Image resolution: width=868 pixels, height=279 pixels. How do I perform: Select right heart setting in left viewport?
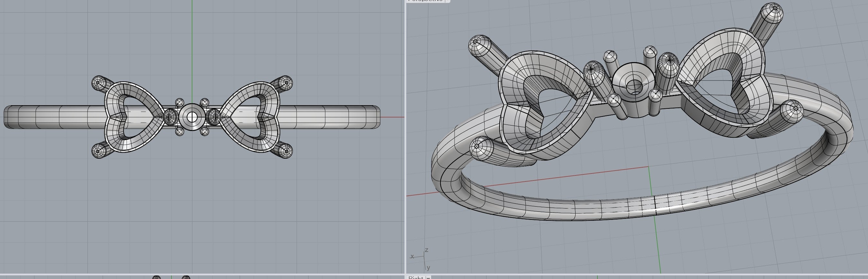pyautogui.click(x=250, y=116)
